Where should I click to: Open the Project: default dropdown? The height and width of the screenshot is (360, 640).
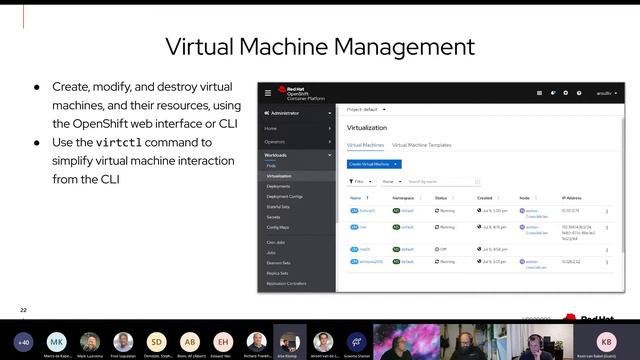click(x=366, y=109)
